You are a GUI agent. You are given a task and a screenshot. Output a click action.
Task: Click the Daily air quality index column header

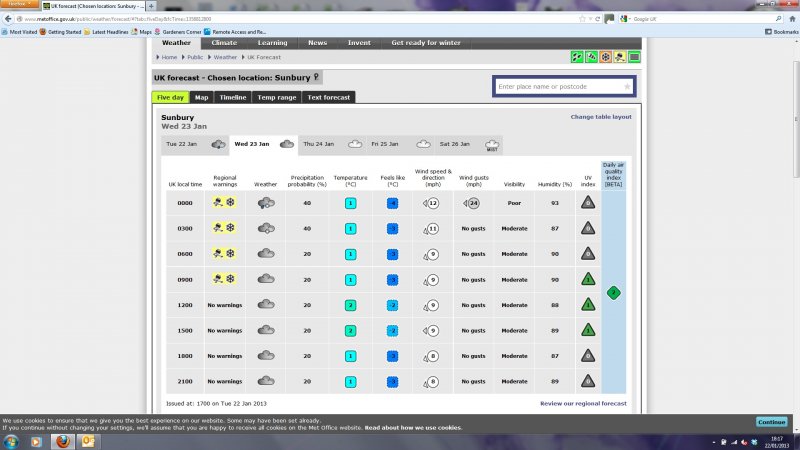pyautogui.click(x=613, y=174)
